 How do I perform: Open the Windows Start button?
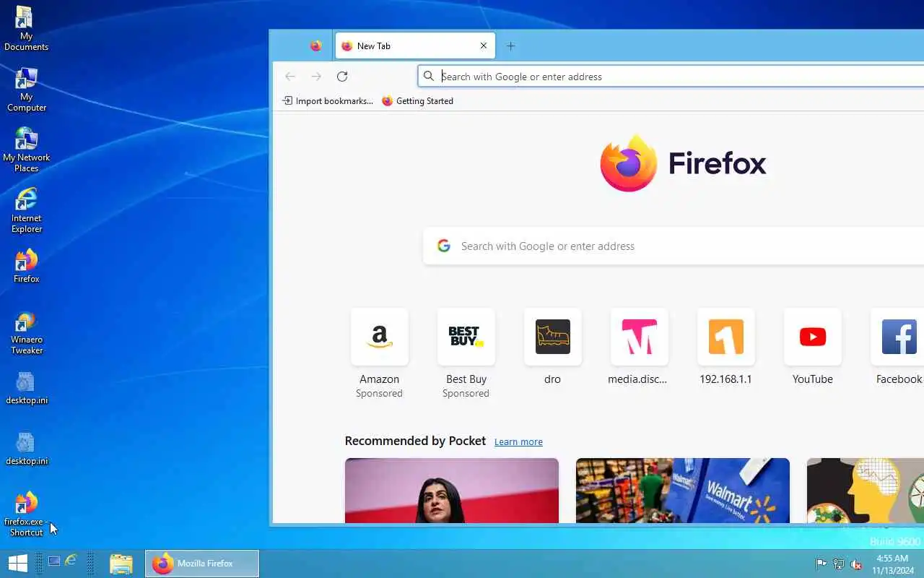17,563
